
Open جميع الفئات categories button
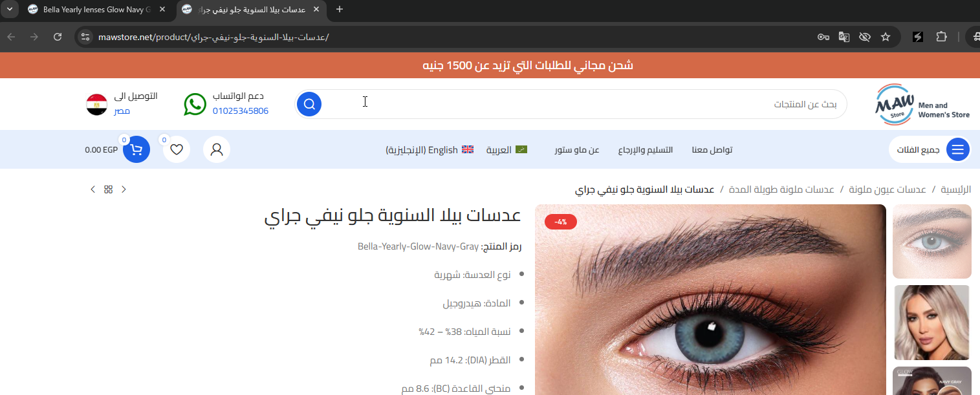pyautogui.click(x=930, y=150)
